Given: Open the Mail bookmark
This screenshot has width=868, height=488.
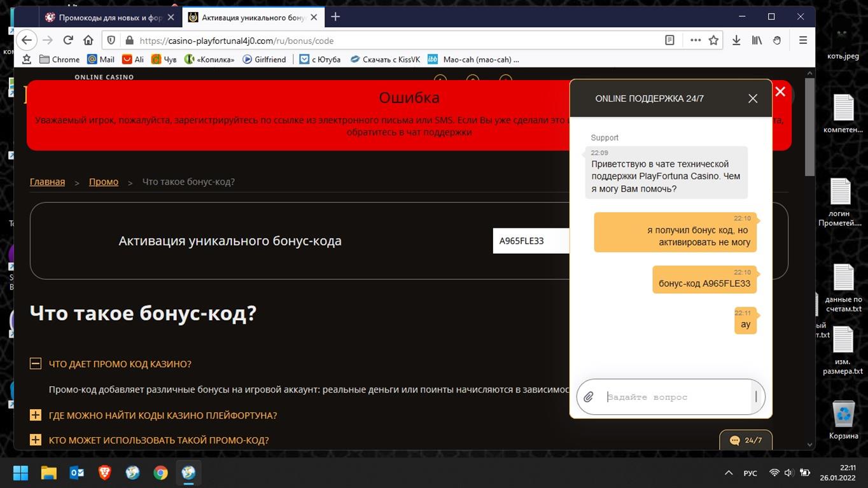Looking at the screenshot, I should [101, 59].
